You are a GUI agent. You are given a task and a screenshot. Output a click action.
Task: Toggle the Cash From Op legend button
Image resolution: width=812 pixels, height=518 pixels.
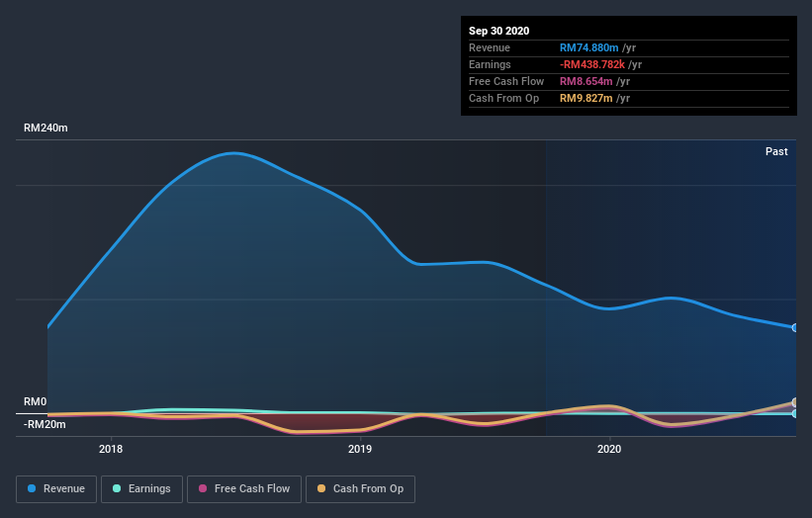(360, 489)
